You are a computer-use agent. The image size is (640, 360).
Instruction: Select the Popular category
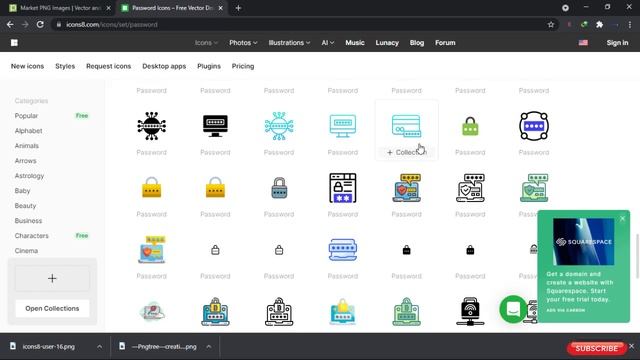26,116
